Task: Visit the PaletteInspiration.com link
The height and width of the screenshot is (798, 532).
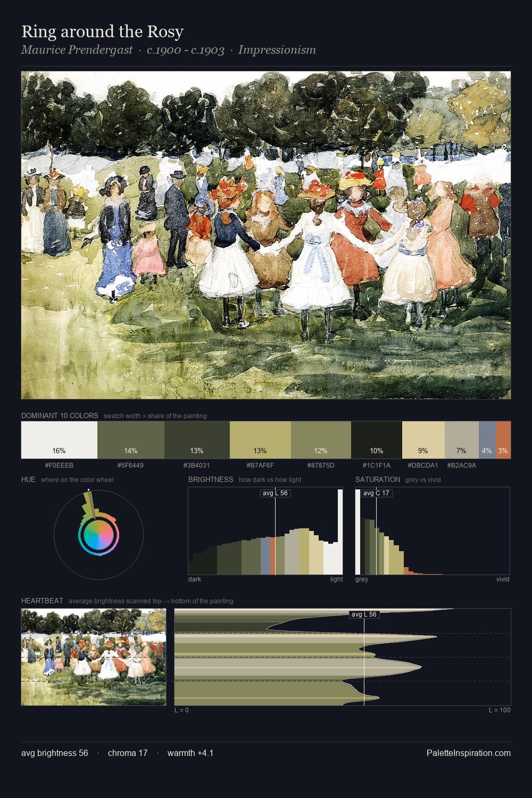Action: [469, 753]
